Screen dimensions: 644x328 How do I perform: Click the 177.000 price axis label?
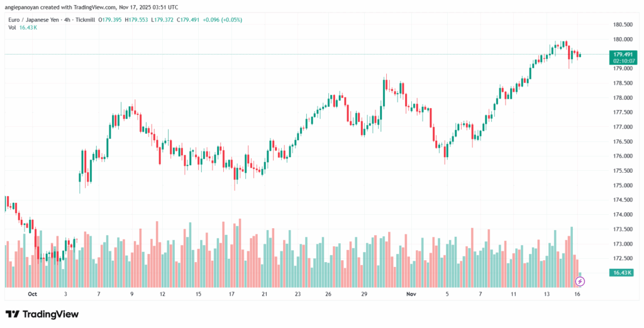point(622,127)
